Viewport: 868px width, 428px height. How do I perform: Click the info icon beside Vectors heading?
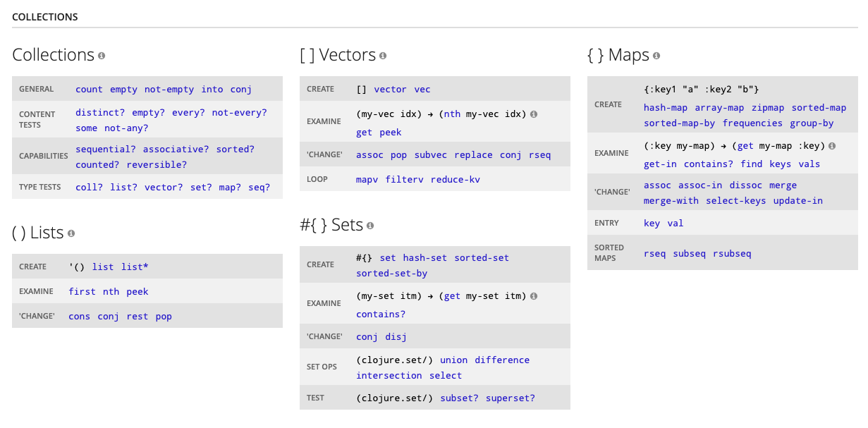tap(383, 56)
